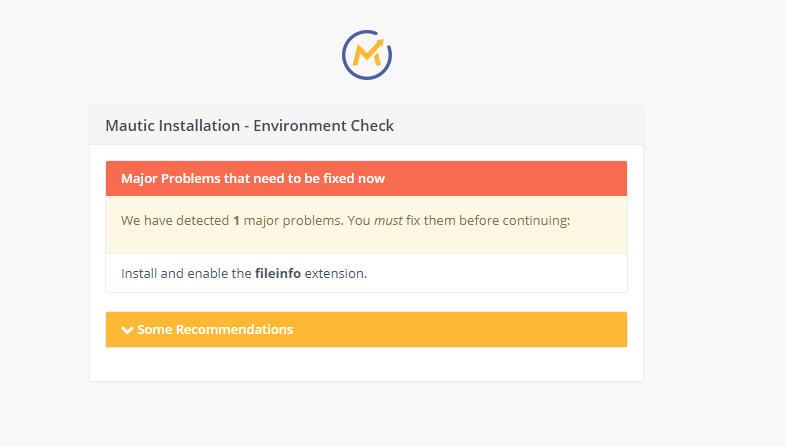Click the word "problems." in the yellow notice

tap(316, 220)
